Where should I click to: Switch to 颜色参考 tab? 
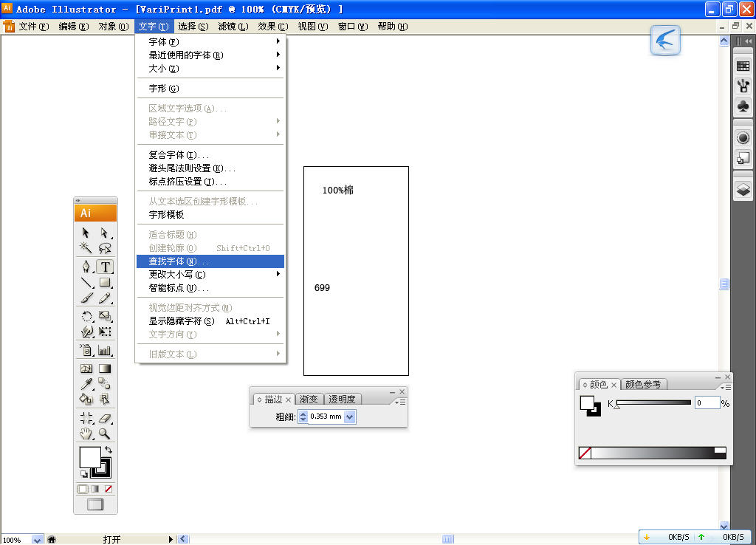(x=643, y=385)
